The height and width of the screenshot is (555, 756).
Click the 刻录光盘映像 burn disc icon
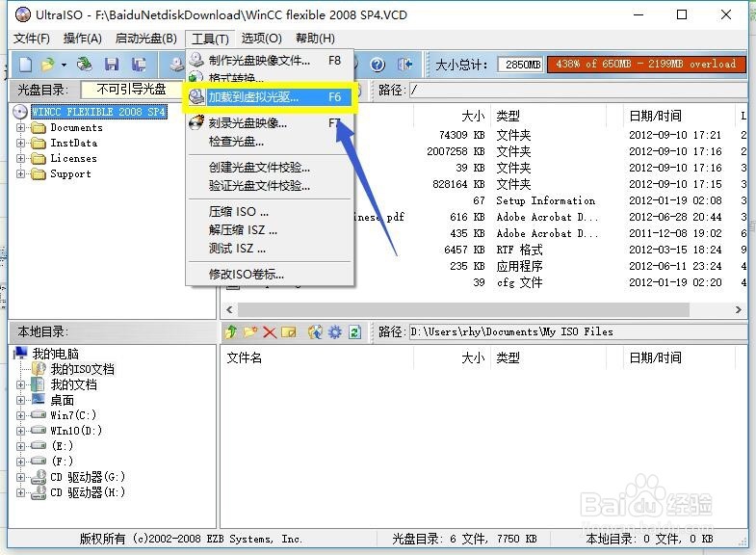[196, 122]
